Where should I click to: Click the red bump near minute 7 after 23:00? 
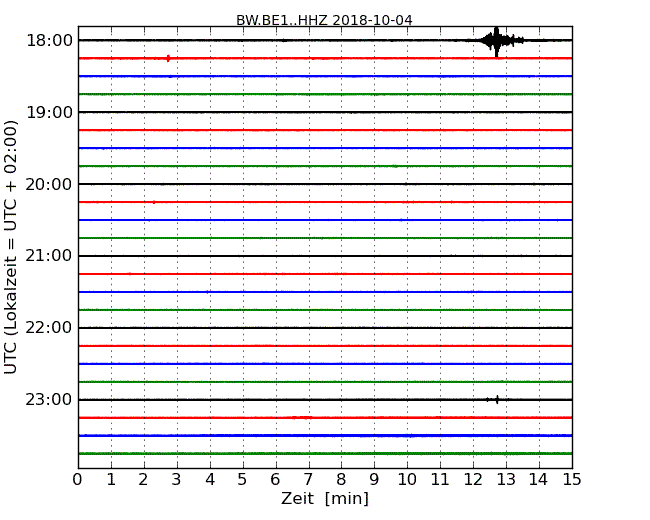point(302,417)
